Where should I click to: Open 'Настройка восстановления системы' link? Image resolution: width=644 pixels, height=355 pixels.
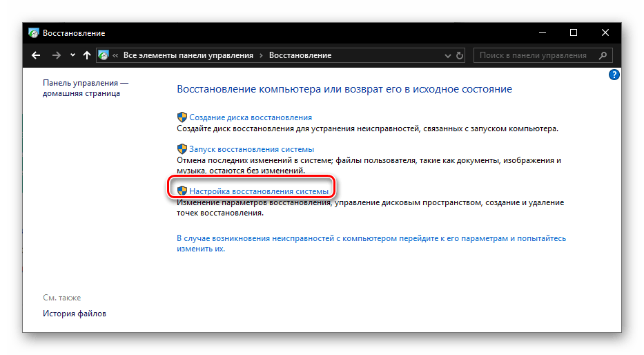tap(258, 189)
